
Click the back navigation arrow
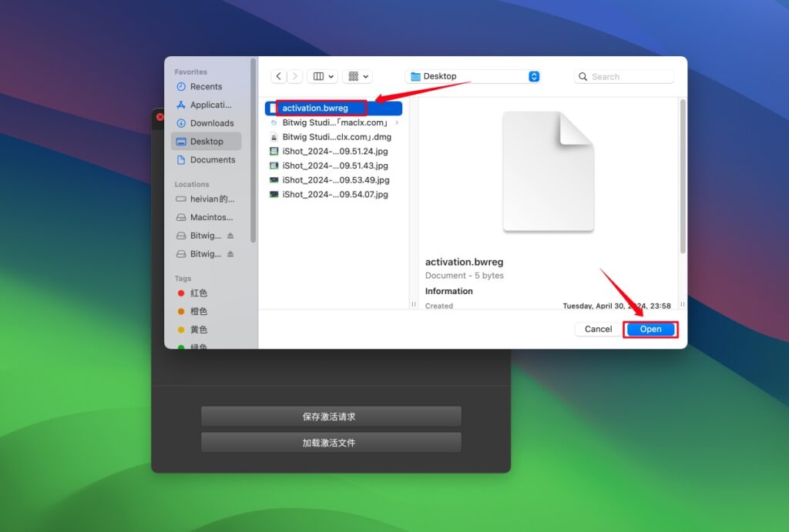pyautogui.click(x=278, y=76)
